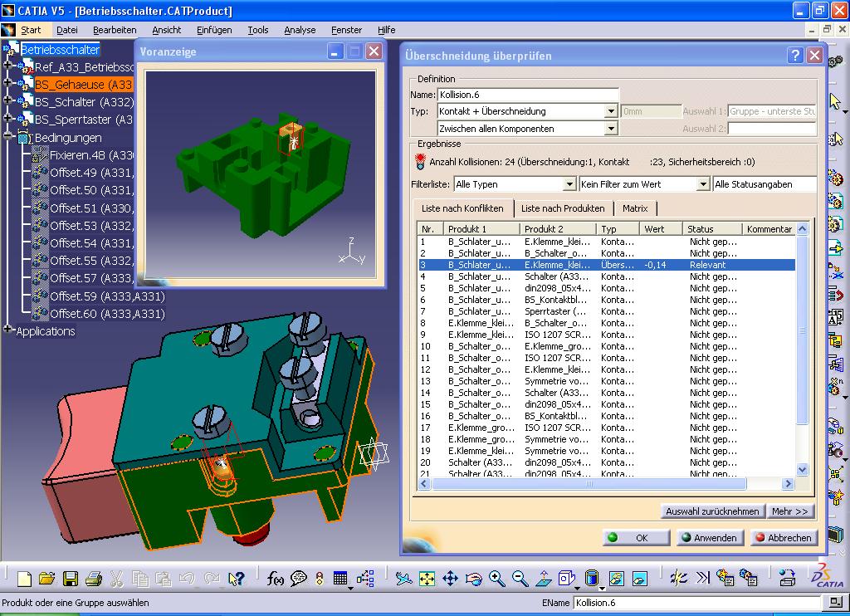The width and height of the screenshot is (850, 616).
Task: Select the Pan arrows tool
Action: [x=451, y=579]
